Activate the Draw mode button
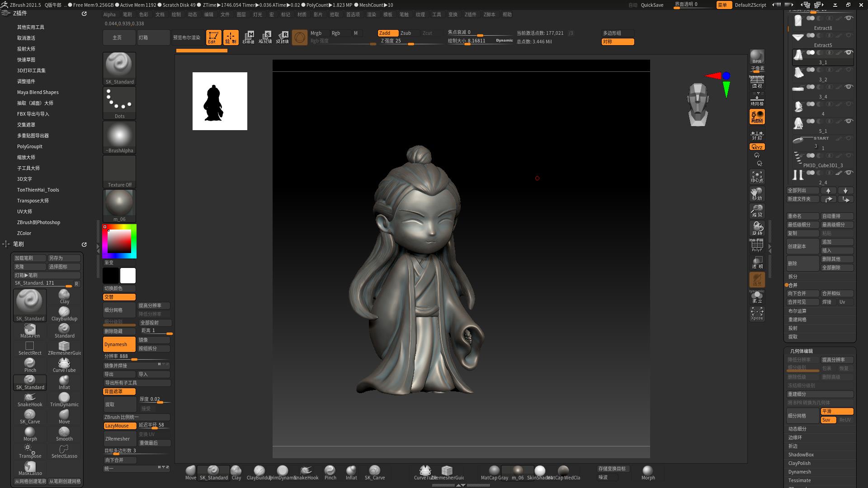868x488 pixels. click(x=231, y=37)
